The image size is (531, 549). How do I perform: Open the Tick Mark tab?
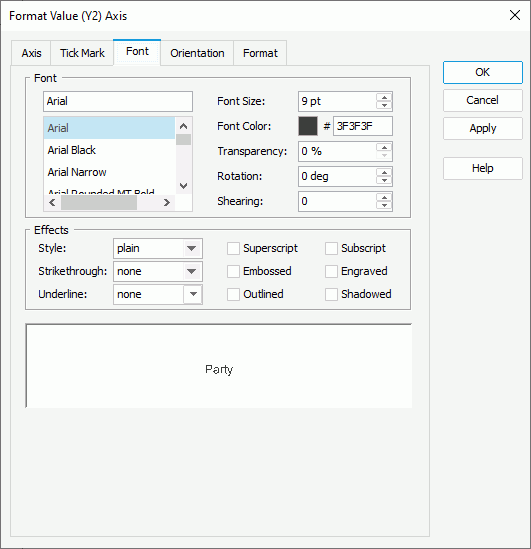82,53
